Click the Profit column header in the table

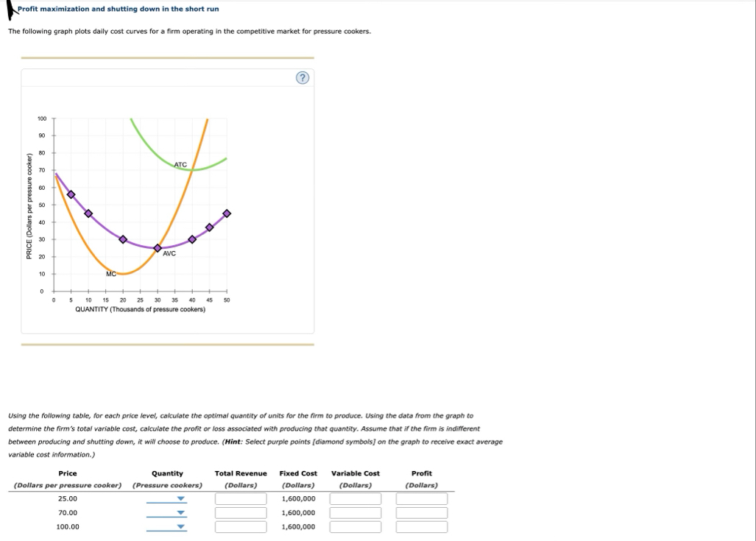tap(420, 473)
